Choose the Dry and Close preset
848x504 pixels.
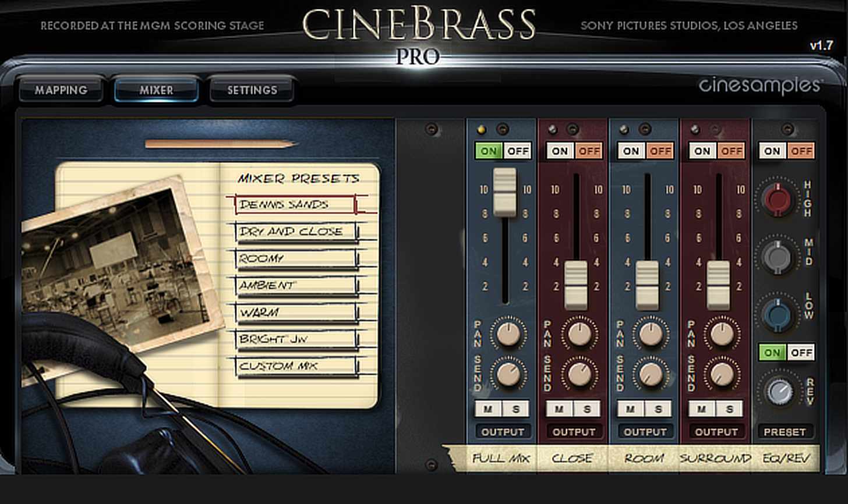point(297,232)
